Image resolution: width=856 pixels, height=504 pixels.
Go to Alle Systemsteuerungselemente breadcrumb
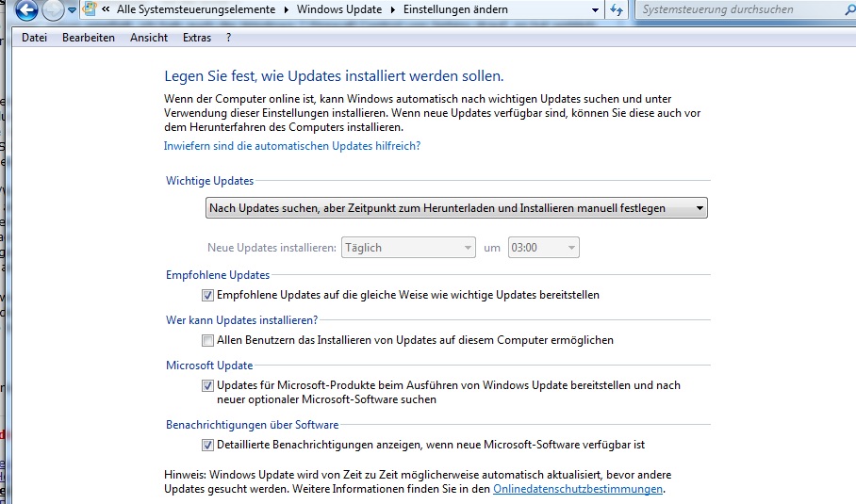tap(196, 9)
